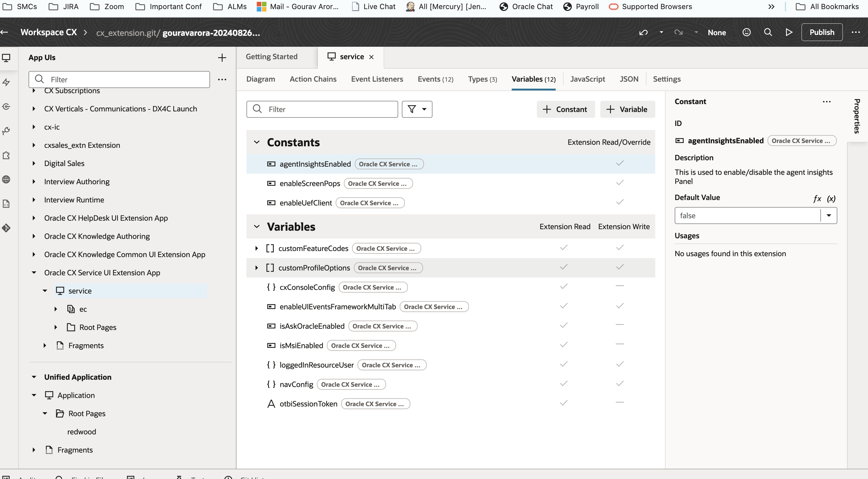The height and width of the screenshot is (479, 868).
Task: Open the Constant panel ellipsis menu
Action: [827, 102]
